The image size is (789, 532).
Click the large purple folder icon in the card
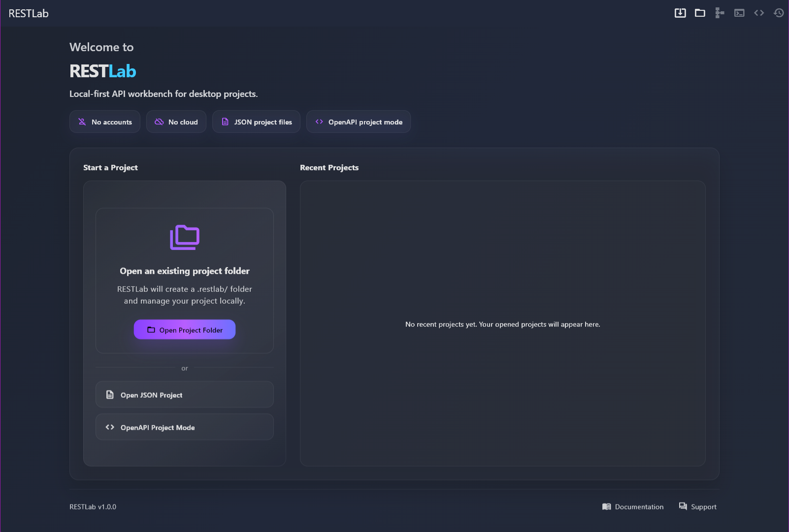[x=185, y=237]
